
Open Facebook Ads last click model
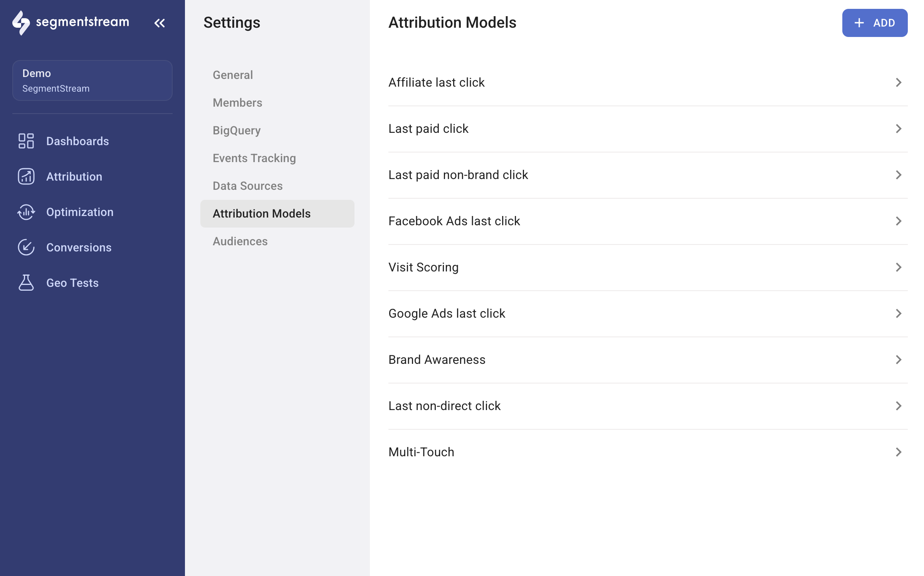(454, 221)
